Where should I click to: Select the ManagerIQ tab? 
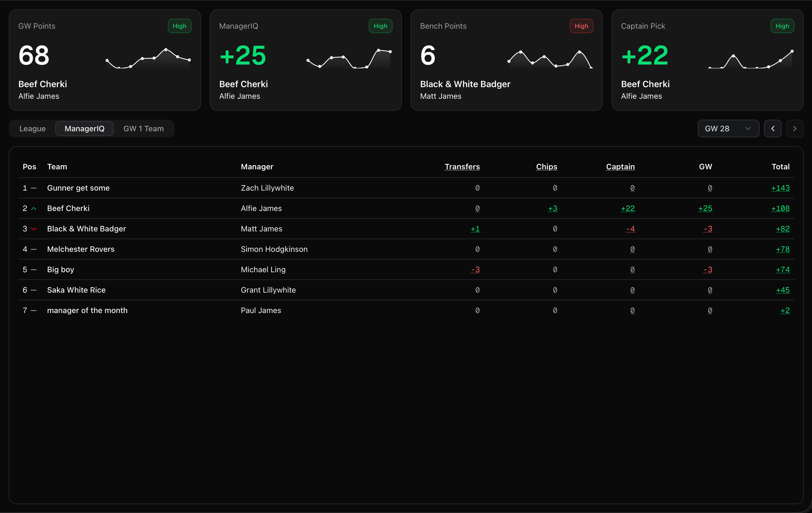point(85,129)
